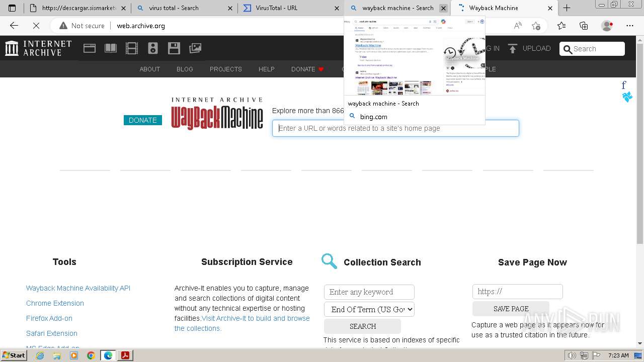The height and width of the screenshot is (362, 644).
Task: Close the wayback machine - Search tab
Action: point(443,8)
